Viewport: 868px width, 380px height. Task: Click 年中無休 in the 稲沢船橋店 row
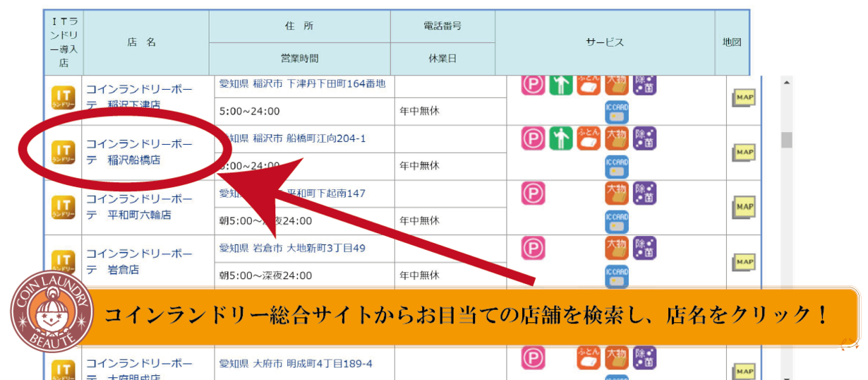(419, 166)
